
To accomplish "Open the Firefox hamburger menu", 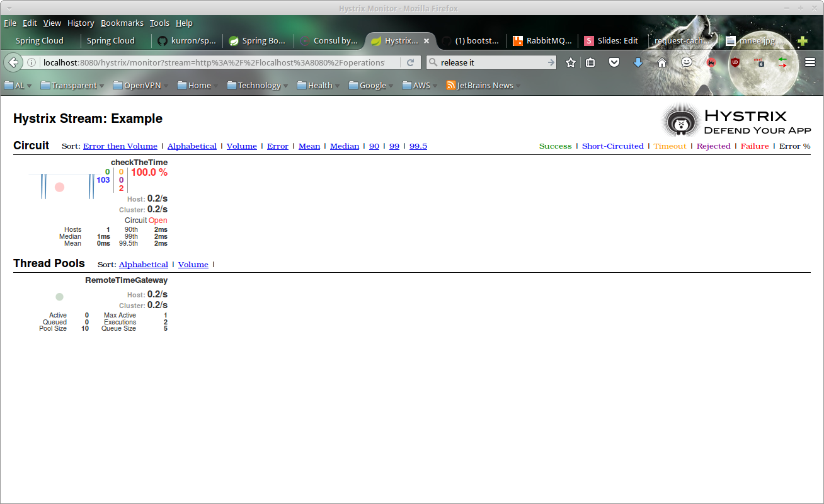I will (x=810, y=62).
